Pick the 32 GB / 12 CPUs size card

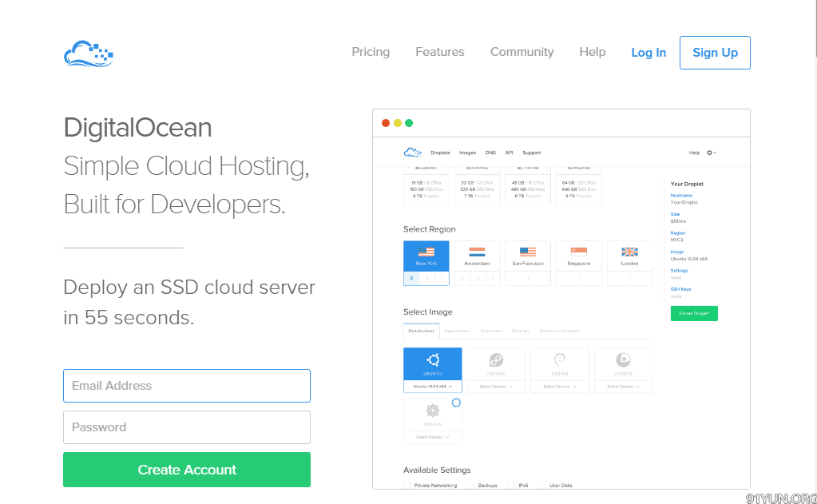[478, 185]
